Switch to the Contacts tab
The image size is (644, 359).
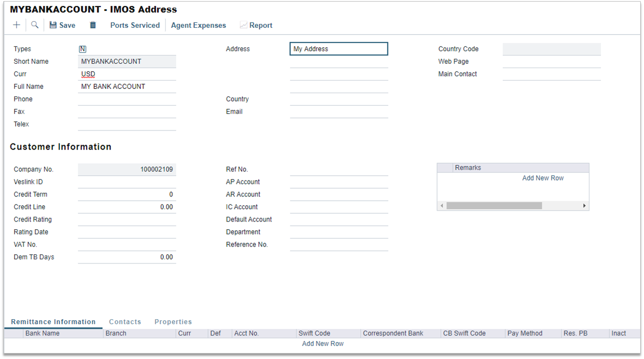point(125,322)
